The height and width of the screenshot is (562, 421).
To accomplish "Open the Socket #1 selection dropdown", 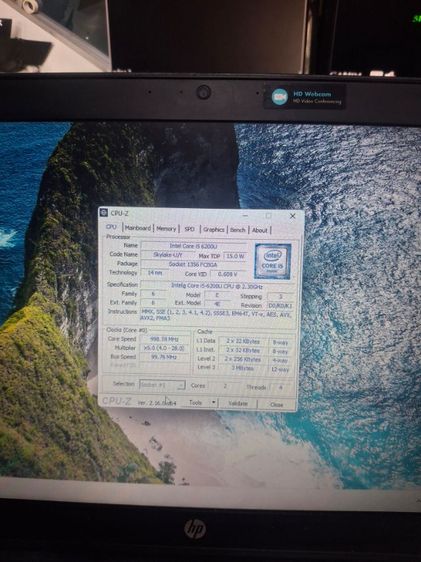I will 162,385.
